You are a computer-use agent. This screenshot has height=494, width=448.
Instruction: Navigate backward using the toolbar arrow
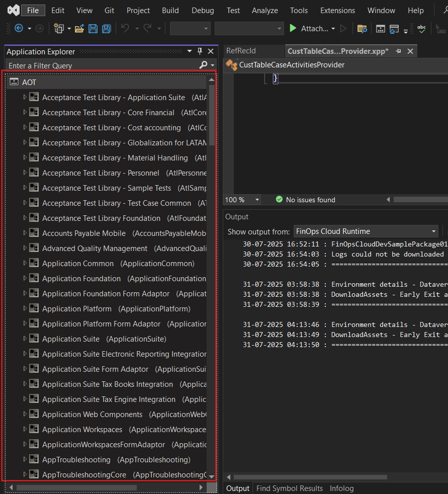[19, 29]
